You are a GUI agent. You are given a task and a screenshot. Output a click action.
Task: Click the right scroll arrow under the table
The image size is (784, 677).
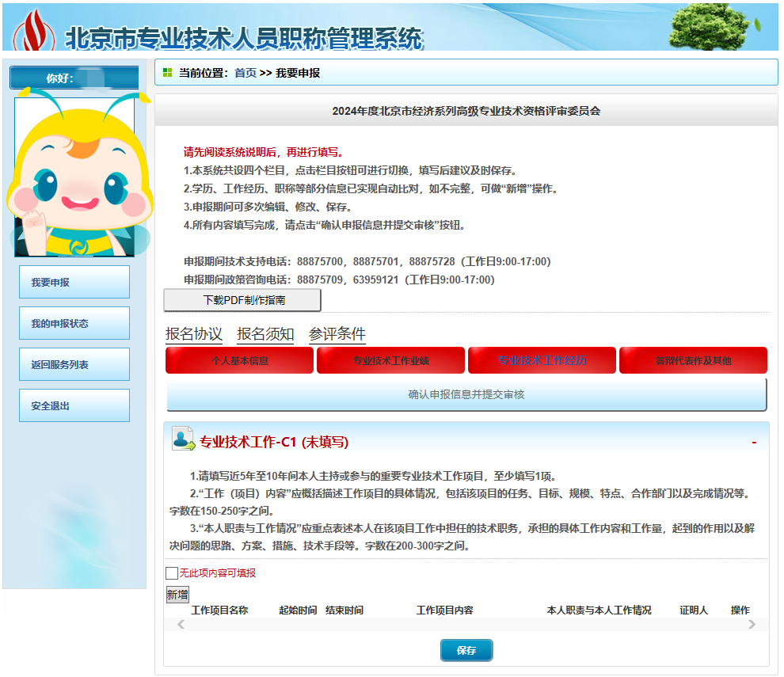752,624
